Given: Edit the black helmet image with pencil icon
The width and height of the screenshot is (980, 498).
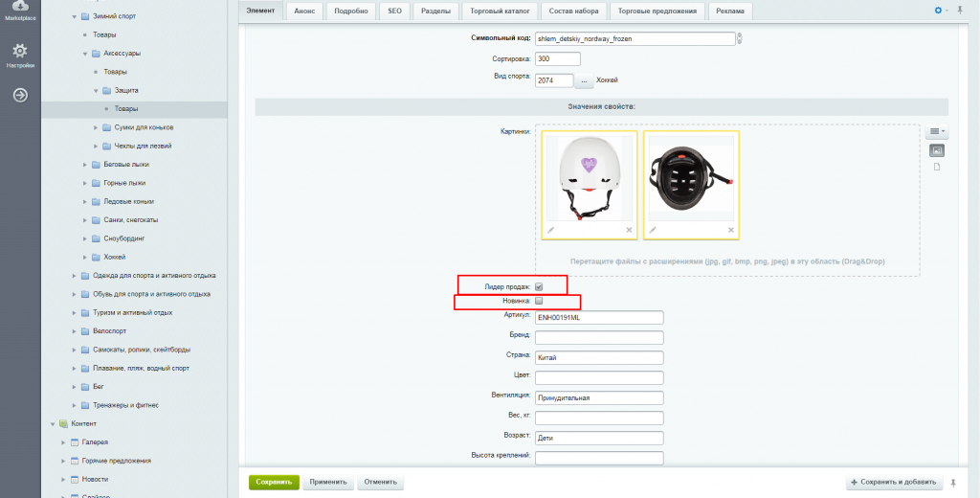Looking at the screenshot, I should [x=653, y=230].
